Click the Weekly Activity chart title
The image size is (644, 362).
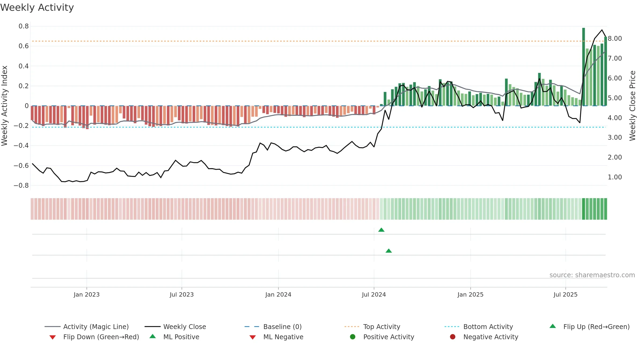click(x=37, y=8)
